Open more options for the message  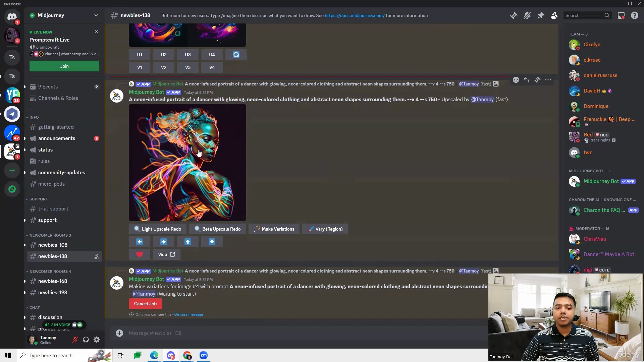pos(548,80)
